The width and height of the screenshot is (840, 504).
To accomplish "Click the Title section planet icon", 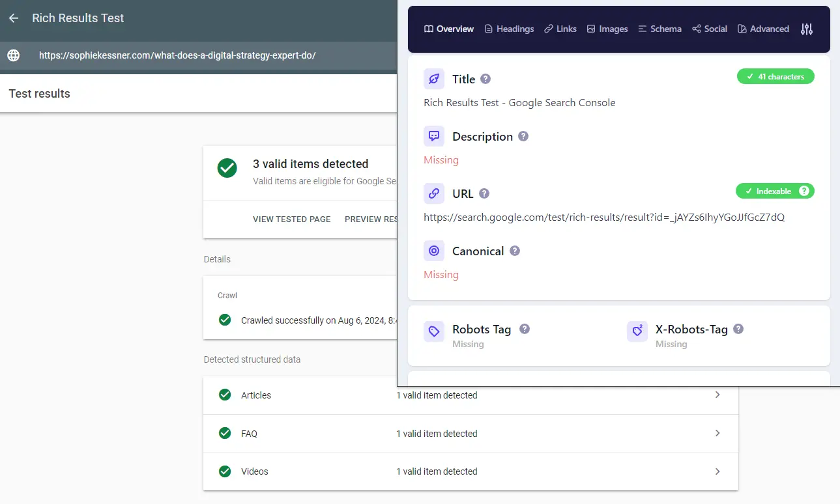I will click(x=434, y=79).
